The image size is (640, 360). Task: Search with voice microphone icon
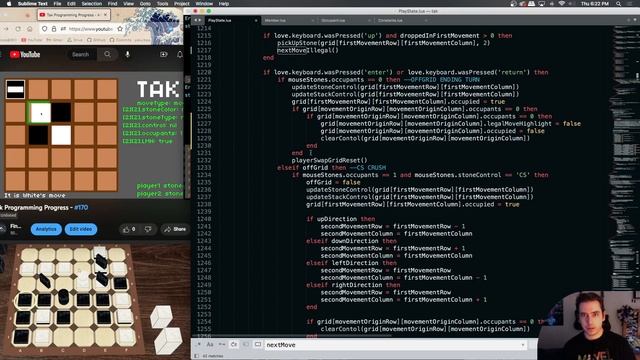(128, 54)
